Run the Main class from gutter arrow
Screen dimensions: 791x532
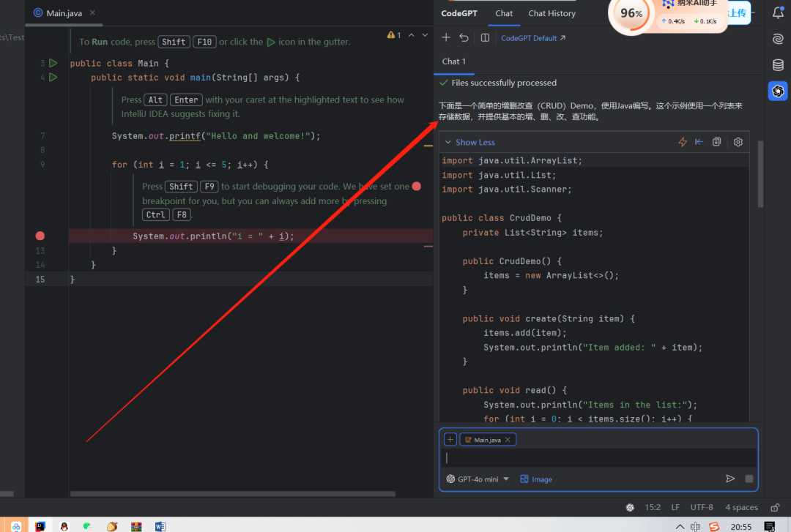click(x=53, y=63)
